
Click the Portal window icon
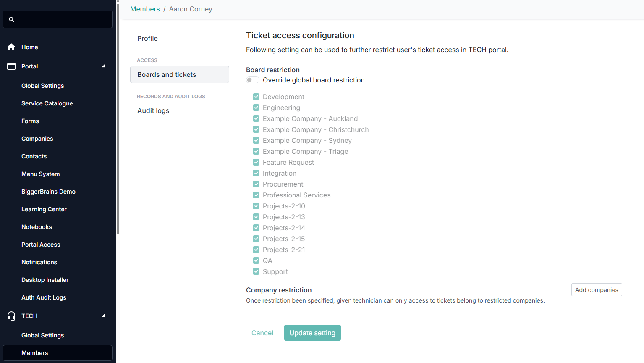pos(11,66)
